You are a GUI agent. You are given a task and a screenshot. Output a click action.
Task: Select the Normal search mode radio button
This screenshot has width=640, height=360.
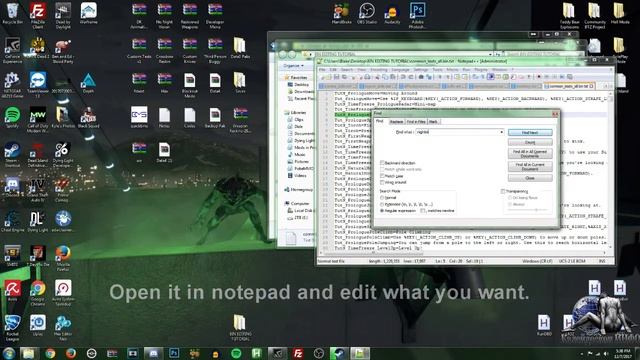pyautogui.click(x=388, y=198)
